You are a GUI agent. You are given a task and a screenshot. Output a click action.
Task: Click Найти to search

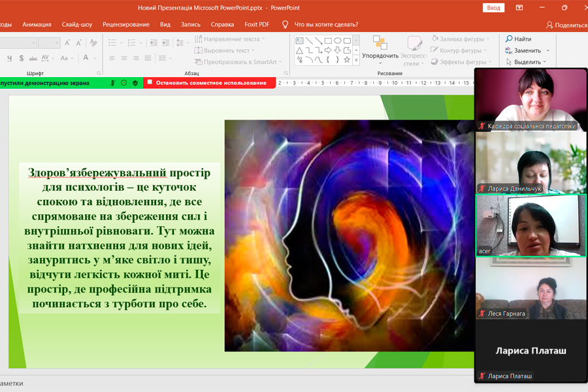[519, 39]
